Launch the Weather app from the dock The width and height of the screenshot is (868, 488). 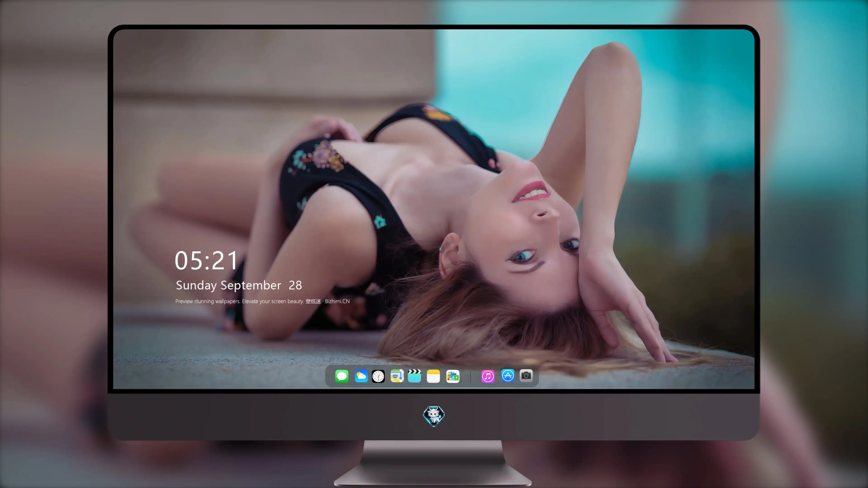tap(361, 376)
